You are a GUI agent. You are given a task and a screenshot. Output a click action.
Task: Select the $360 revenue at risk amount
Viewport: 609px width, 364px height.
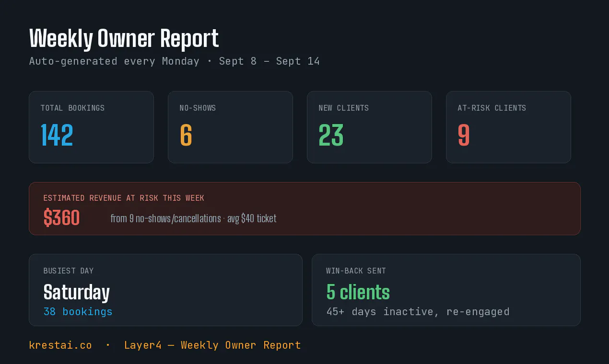(x=61, y=218)
